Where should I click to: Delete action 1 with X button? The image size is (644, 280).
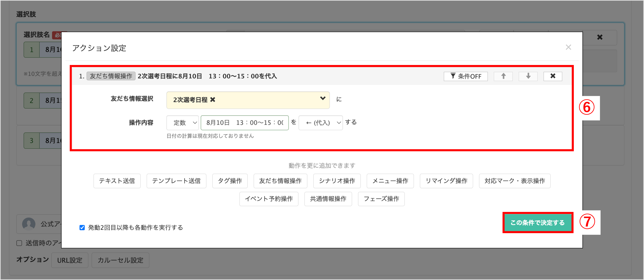[553, 76]
